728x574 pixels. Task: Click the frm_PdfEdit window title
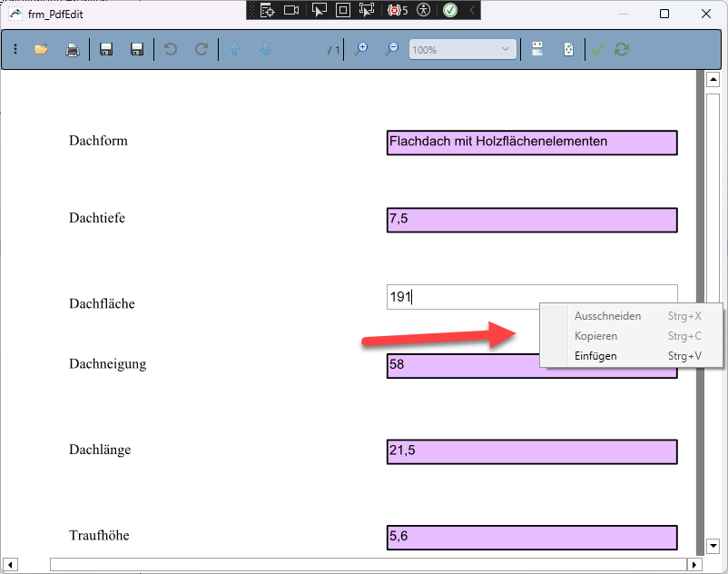[x=55, y=15]
